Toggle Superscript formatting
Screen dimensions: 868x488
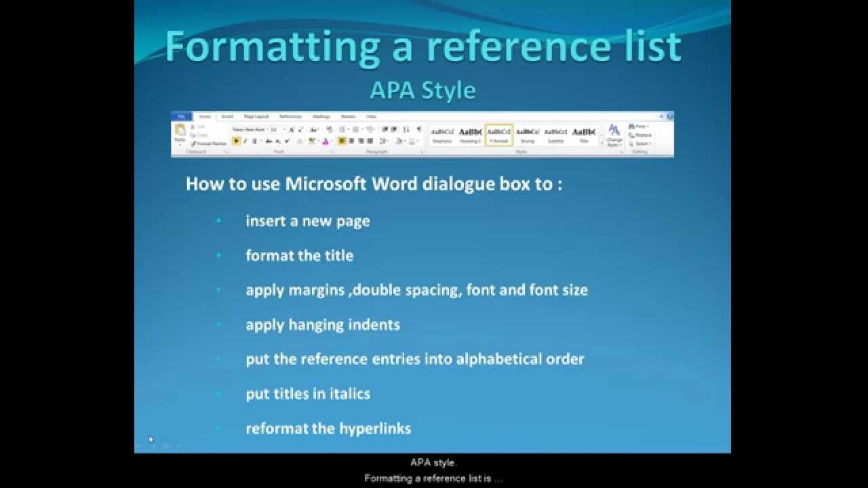tap(287, 141)
